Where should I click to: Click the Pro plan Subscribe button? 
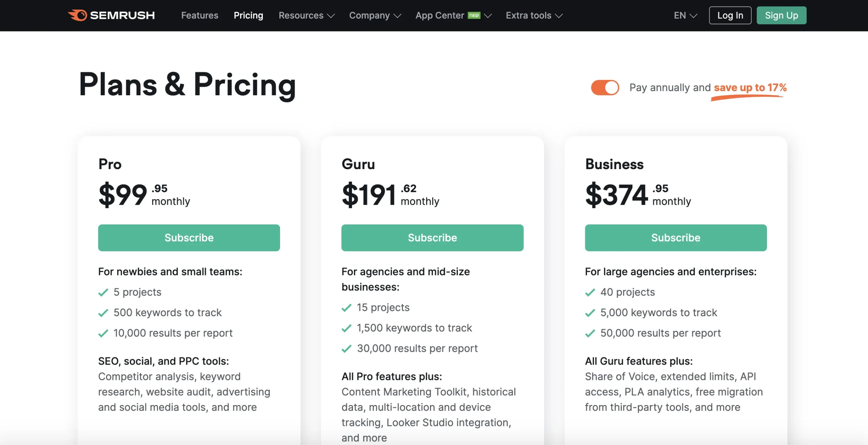pyautogui.click(x=189, y=237)
